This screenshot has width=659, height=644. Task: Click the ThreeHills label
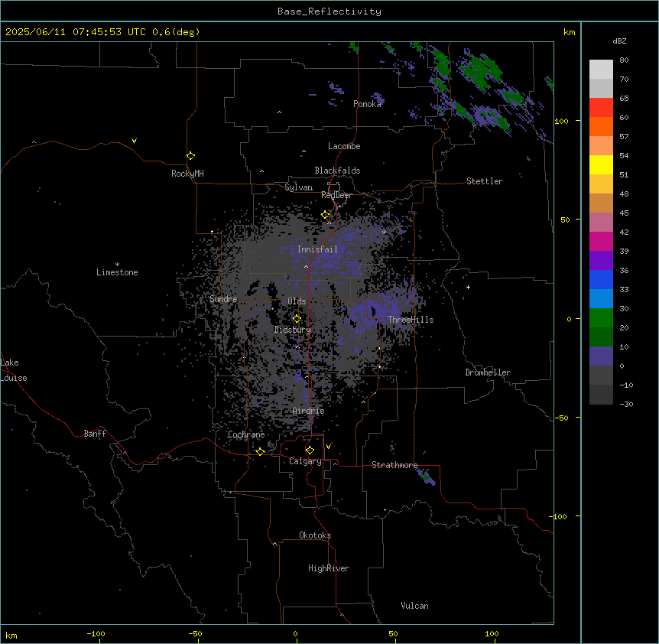pyautogui.click(x=411, y=320)
